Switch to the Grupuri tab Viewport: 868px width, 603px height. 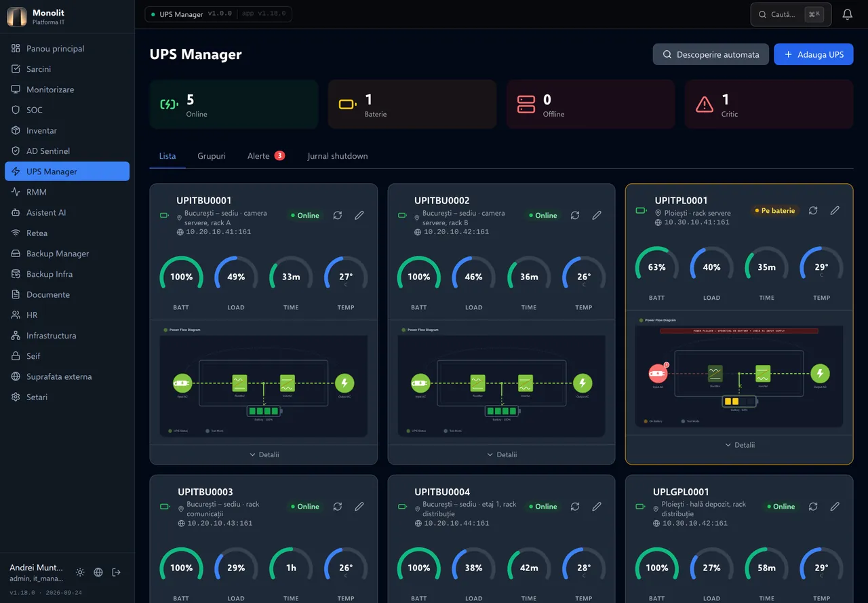[212, 156]
